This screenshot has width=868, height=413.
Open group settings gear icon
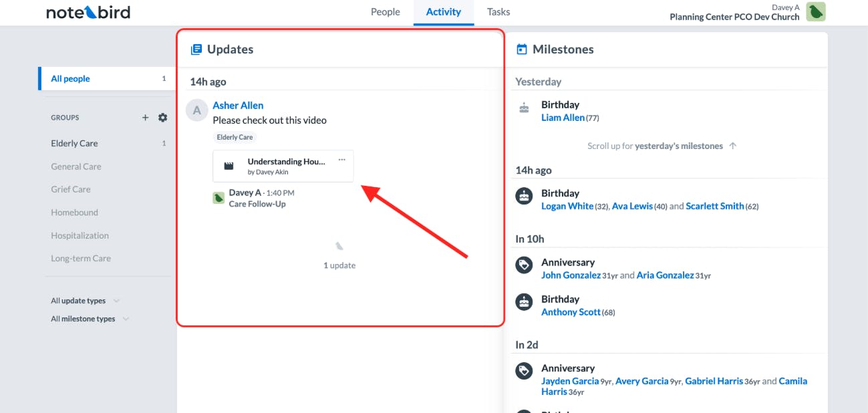[x=162, y=118]
